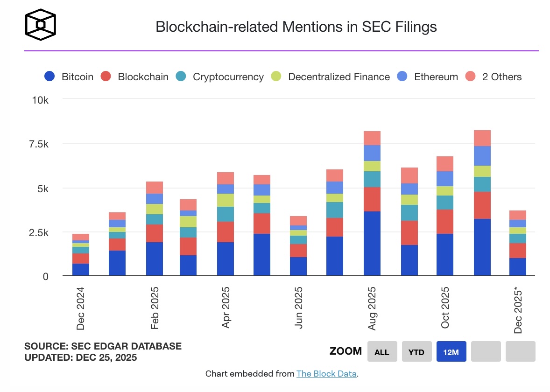Select the YTD zoom range
This screenshot has height=392, width=550.
(x=416, y=351)
